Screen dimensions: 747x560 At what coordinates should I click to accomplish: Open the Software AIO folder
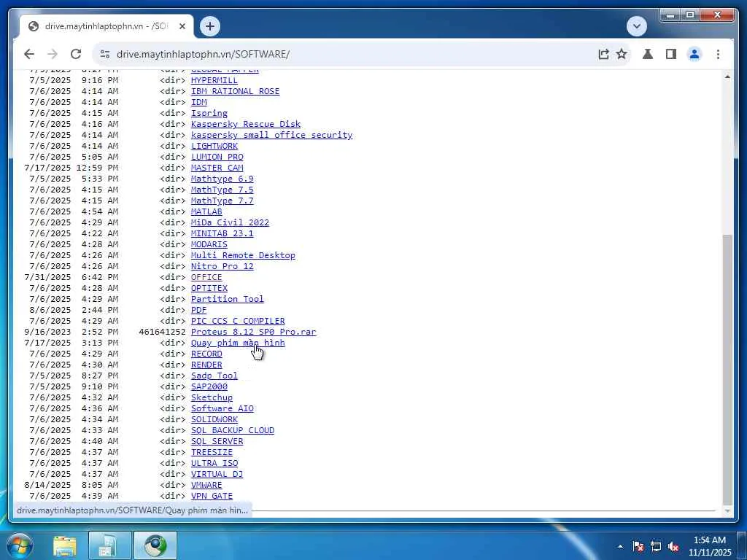pyautogui.click(x=222, y=409)
